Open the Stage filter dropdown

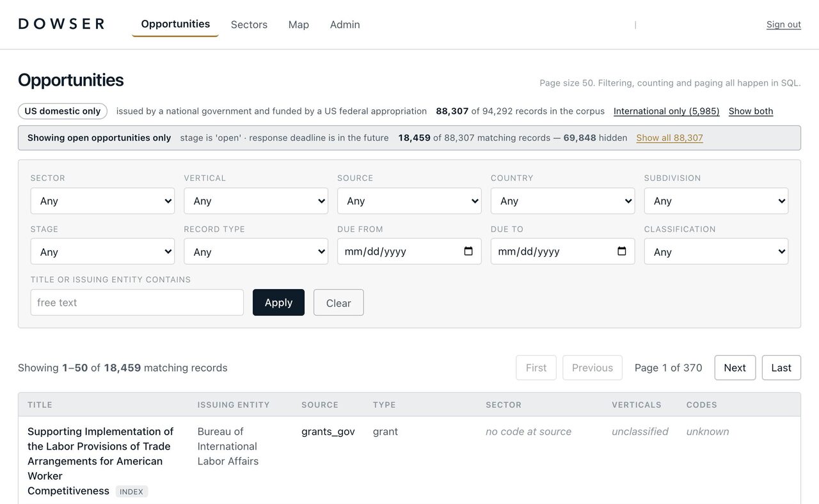(x=102, y=251)
